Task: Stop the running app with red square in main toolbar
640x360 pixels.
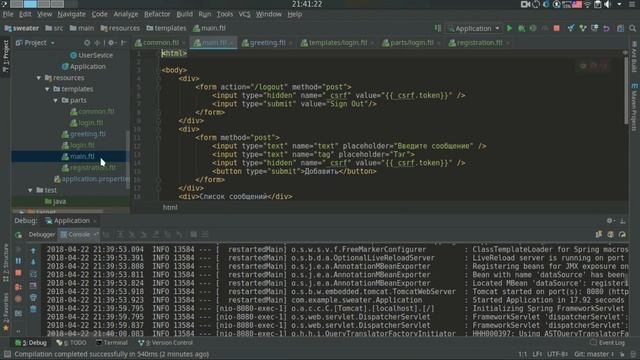Action: pos(556,28)
